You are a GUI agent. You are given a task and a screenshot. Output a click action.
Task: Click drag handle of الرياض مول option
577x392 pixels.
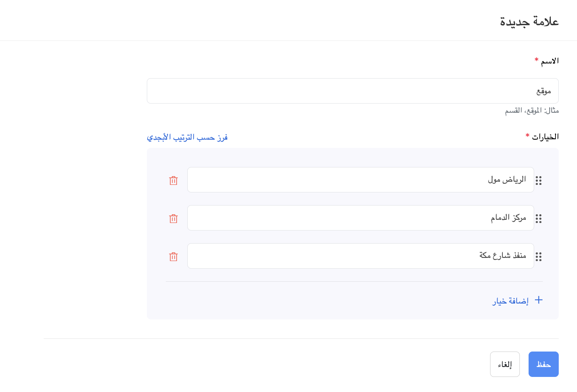539,181
